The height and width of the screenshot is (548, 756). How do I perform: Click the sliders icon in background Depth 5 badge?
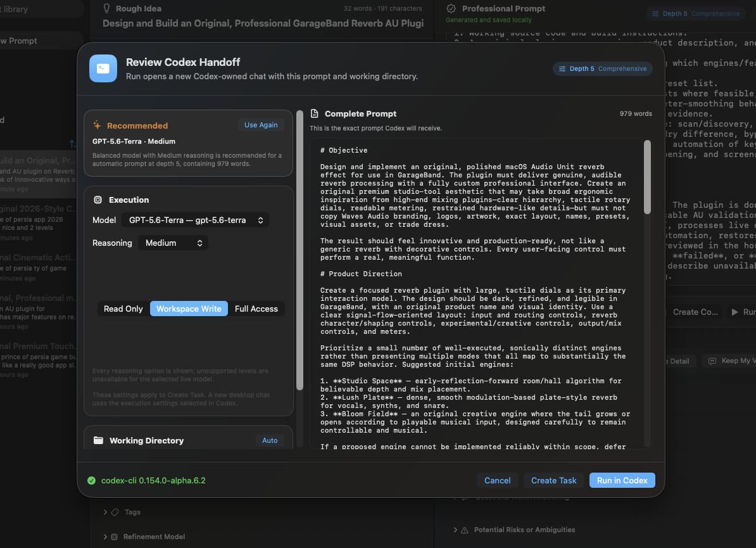(655, 13)
